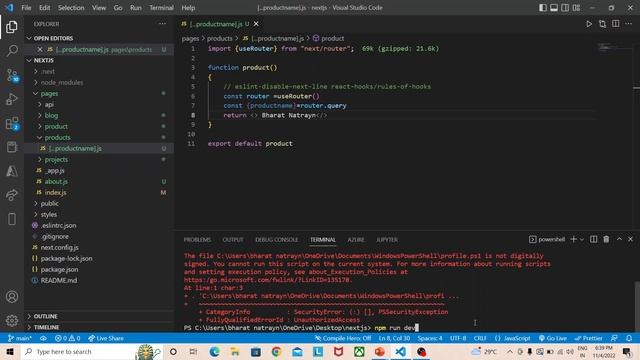640x360 pixels.
Task: Expand the Outline section
Action: pos(29,316)
